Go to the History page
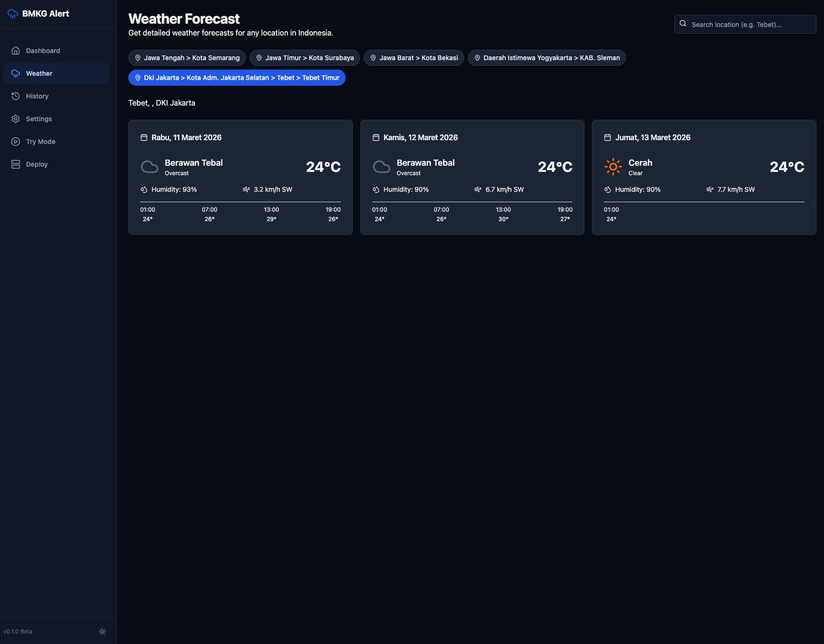 (56, 96)
